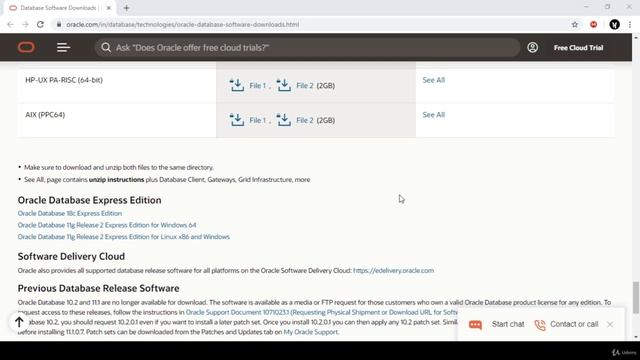This screenshot has height=360, width=640.
Task: Click the Oracle logo icon
Action: [26, 47]
